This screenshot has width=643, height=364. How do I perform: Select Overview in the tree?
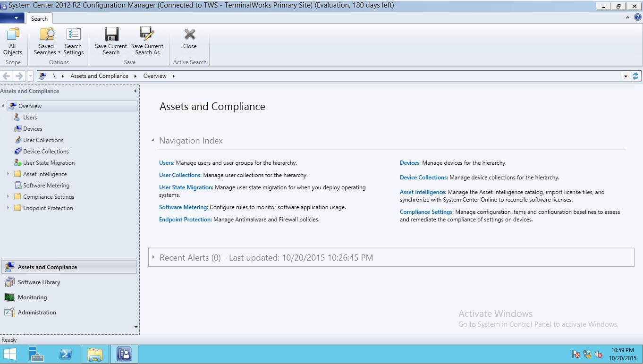(72, 106)
